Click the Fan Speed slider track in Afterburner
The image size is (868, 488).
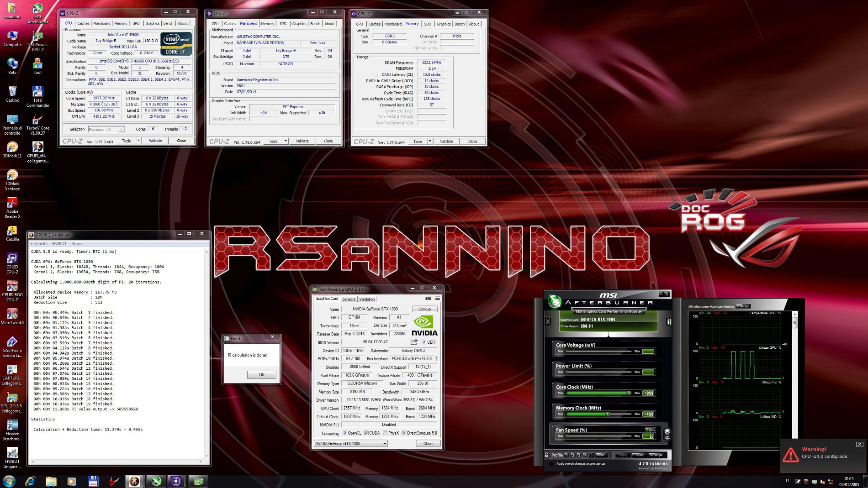coord(598,436)
